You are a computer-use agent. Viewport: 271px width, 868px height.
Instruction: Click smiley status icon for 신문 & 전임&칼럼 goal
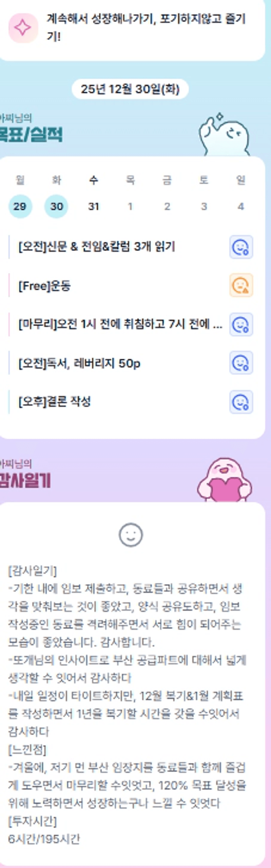(x=241, y=247)
